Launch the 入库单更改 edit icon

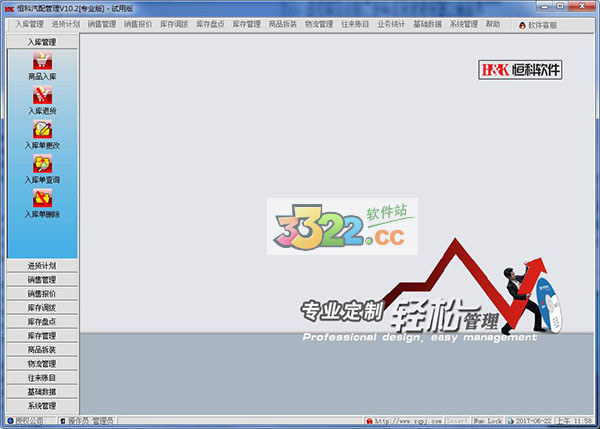tap(42, 130)
